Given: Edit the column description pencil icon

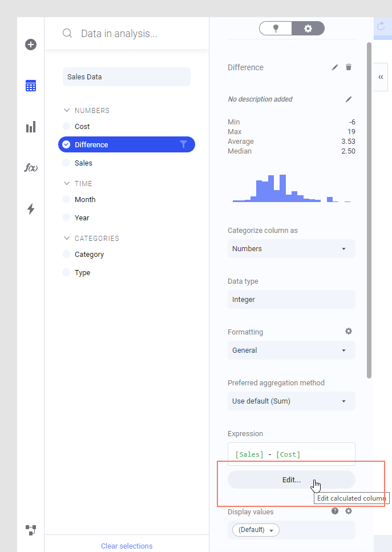Looking at the screenshot, I should coord(349,99).
